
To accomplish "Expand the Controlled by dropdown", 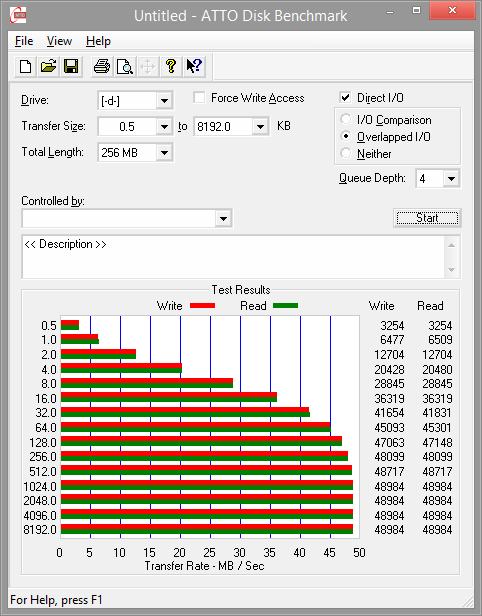I will [x=224, y=218].
